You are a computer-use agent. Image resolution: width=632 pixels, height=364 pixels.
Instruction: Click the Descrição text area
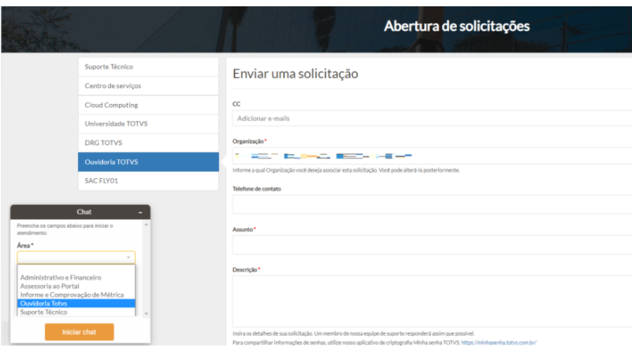[x=432, y=301]
